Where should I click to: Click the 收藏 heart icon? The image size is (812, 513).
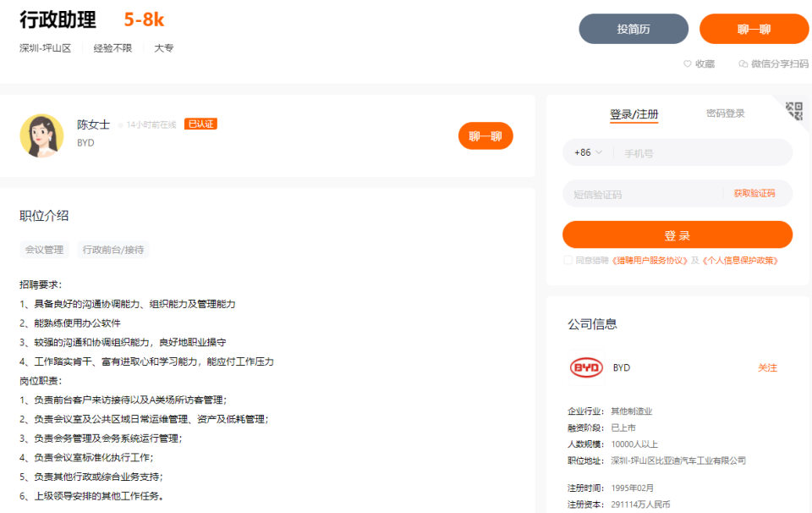pos(687,63)
